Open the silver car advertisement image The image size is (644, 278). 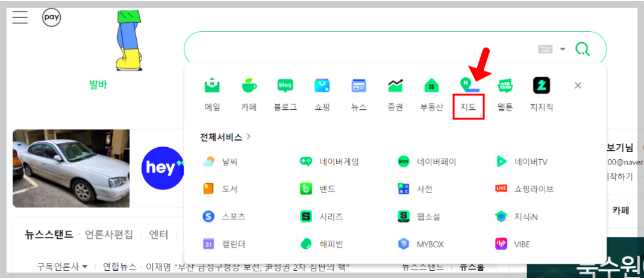71,168
